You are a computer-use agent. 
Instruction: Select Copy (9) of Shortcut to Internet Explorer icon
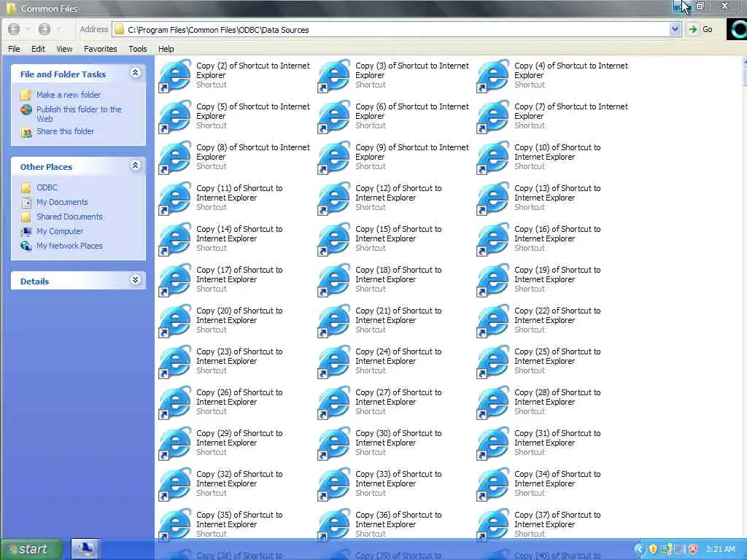[x=334, y=157]
